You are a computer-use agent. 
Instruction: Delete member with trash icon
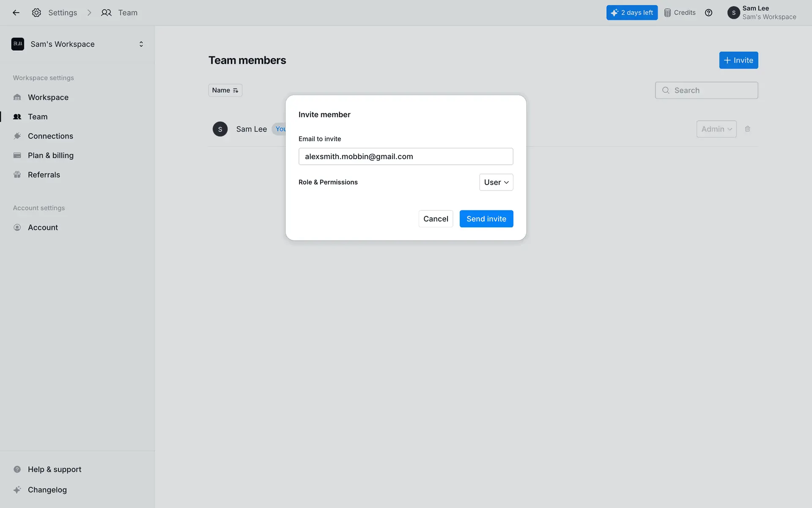pos(747,129)
